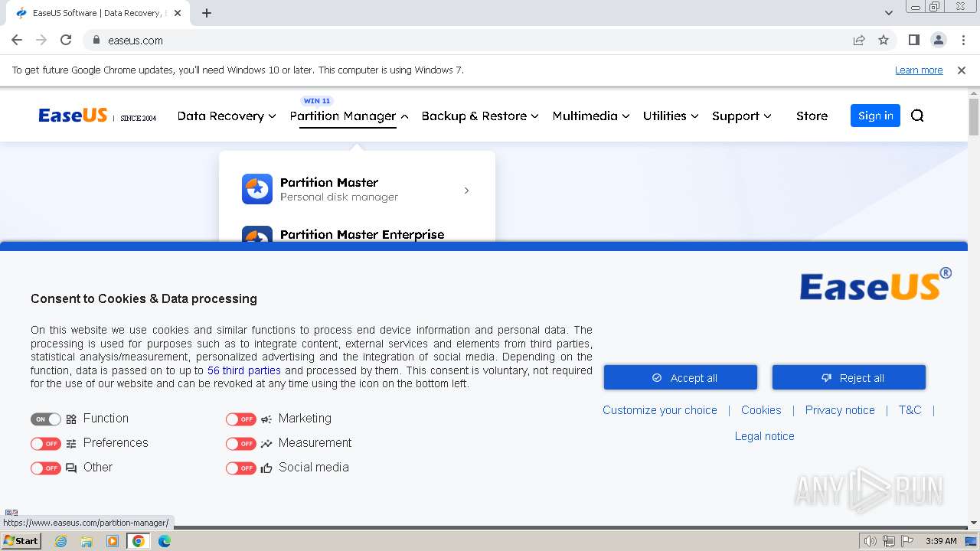Open Chrome tab search dropdown arrow
The height and width of the screenshot is (551, 980).
[888, 13]
